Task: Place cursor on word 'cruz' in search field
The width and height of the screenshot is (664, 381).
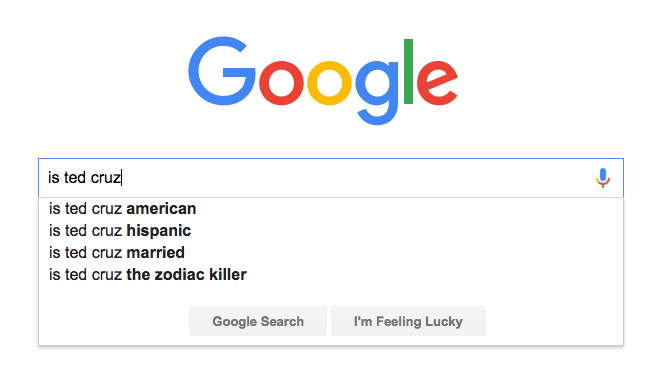Action: [x=106, y=178]
